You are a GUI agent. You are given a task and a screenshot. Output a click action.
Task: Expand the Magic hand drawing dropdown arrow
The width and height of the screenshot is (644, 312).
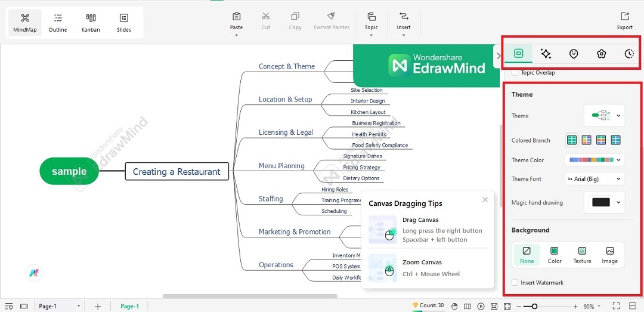pos(618,202)
